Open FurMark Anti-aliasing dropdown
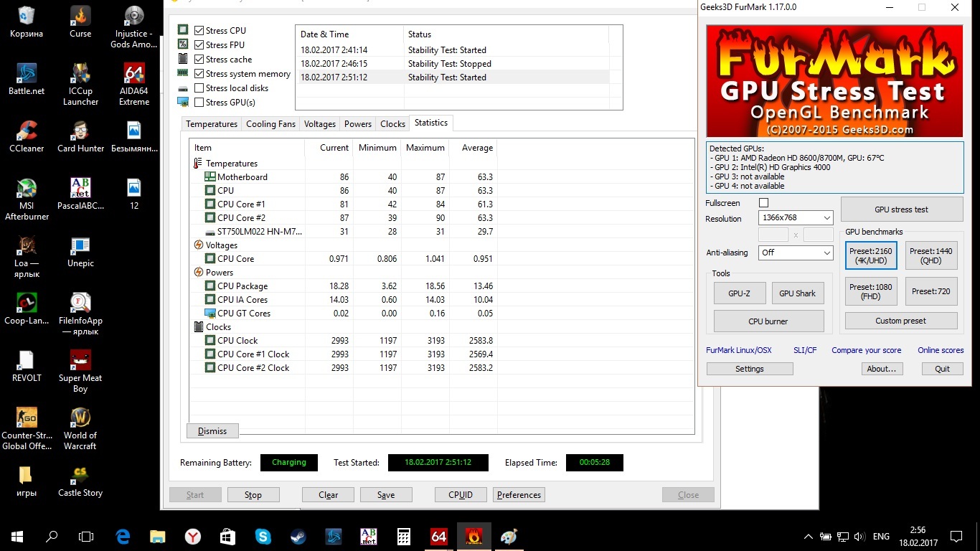Viewport: 980px width, 551px height. (795, 253)
